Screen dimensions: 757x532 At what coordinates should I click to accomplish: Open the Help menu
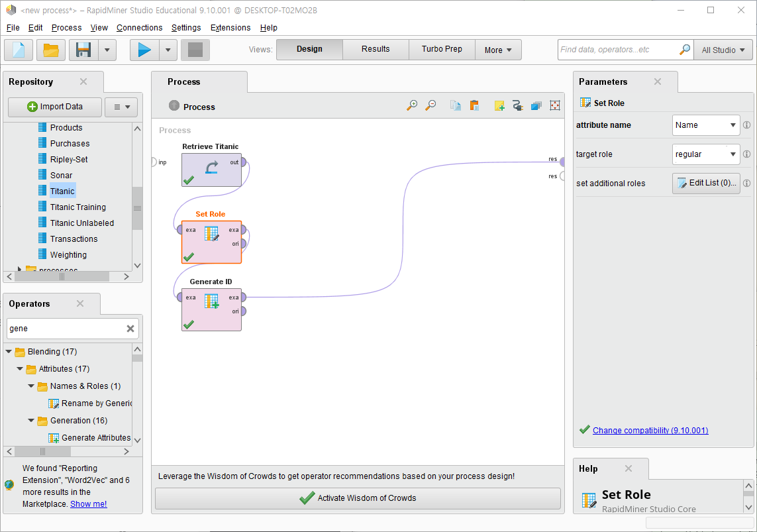[268, 28]
